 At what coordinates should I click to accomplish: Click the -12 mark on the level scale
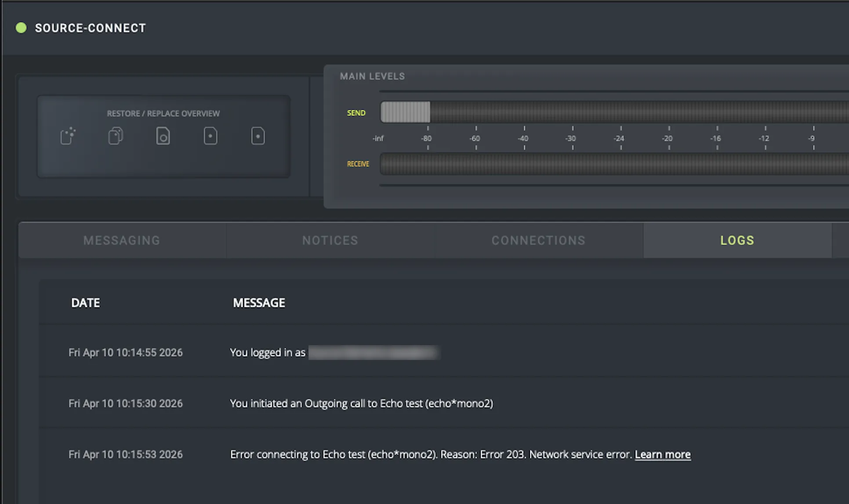point(764,138)
